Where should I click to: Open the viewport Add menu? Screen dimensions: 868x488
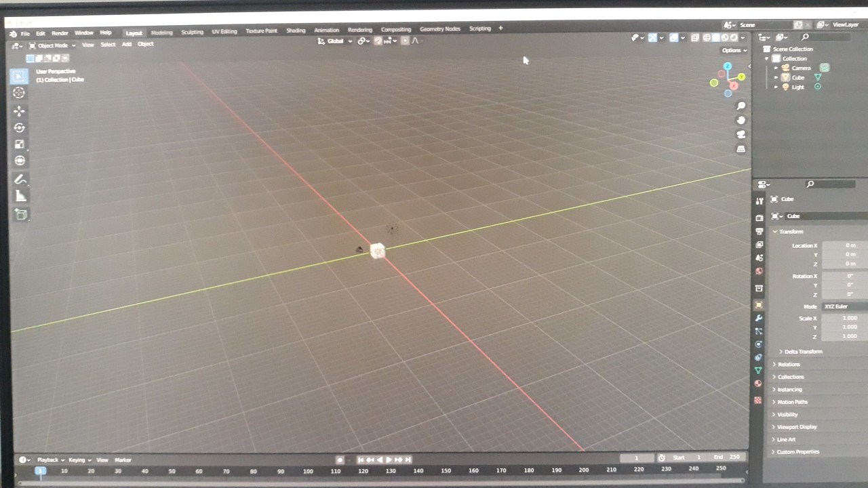click(126, 45)
